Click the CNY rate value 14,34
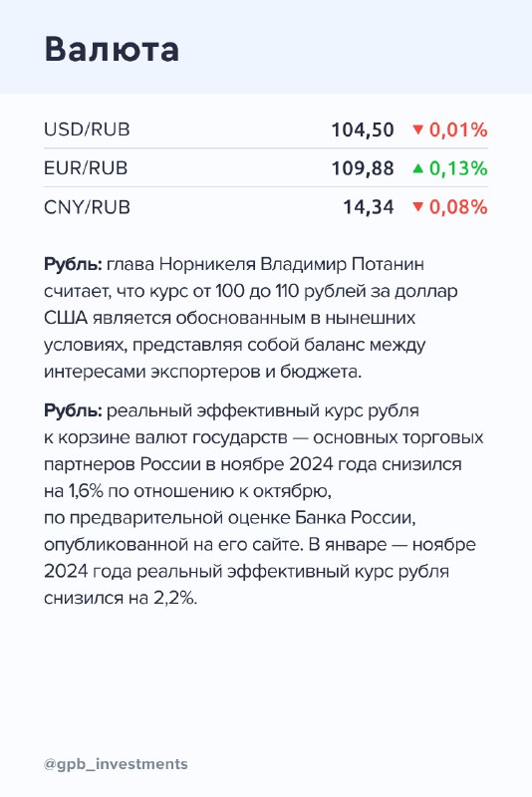 coord(369,207)
